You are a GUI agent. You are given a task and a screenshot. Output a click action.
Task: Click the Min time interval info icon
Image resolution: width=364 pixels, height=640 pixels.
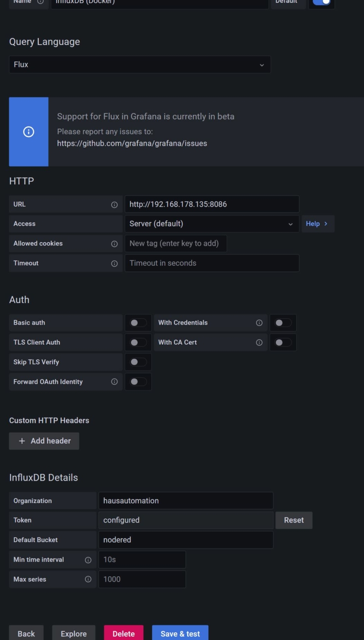point(89,559)
